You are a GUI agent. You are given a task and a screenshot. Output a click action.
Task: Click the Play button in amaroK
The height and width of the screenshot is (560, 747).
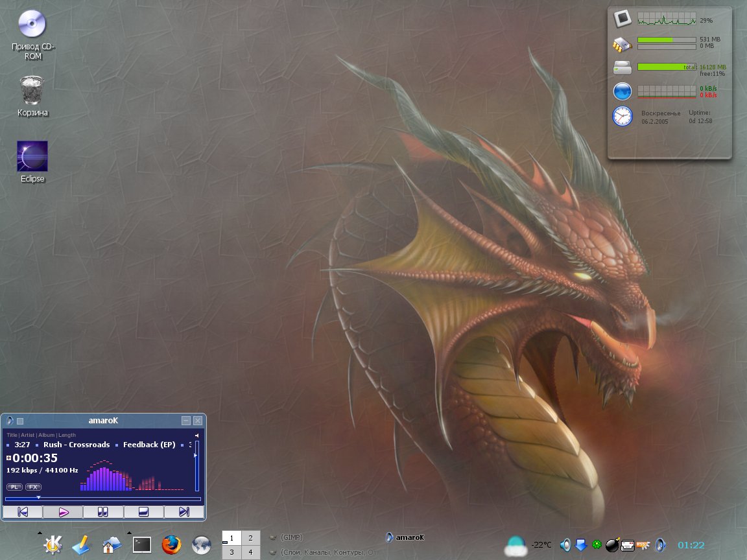pos(64,512)
